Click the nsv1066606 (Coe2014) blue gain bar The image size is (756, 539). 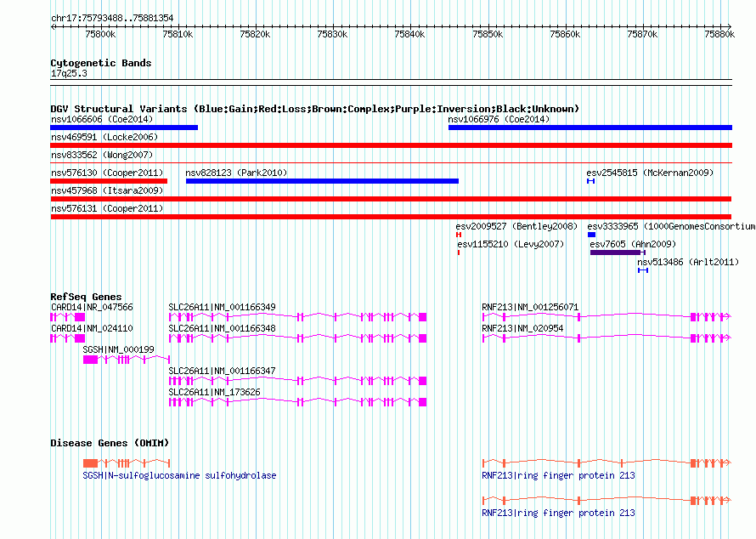tap(124, 128)
